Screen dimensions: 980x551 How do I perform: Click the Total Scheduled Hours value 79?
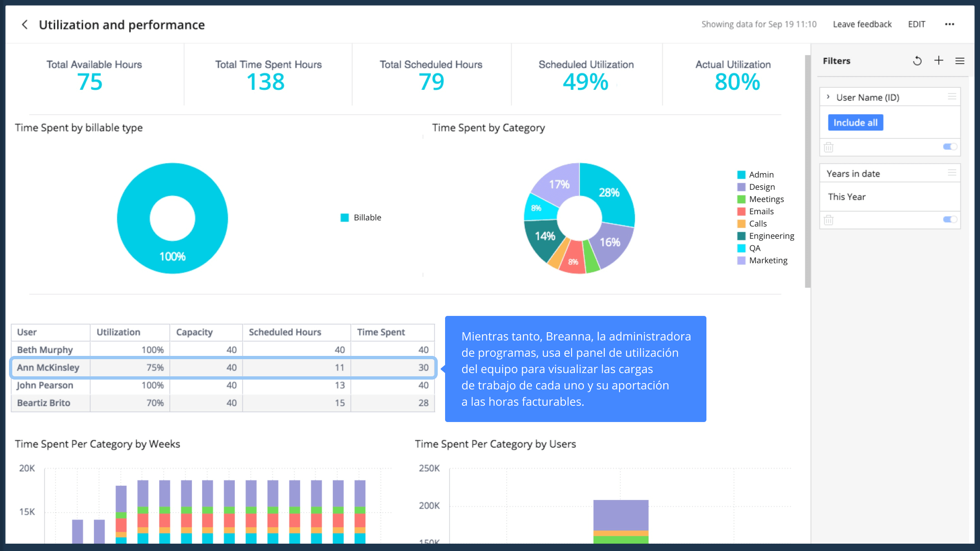point(431,82)
